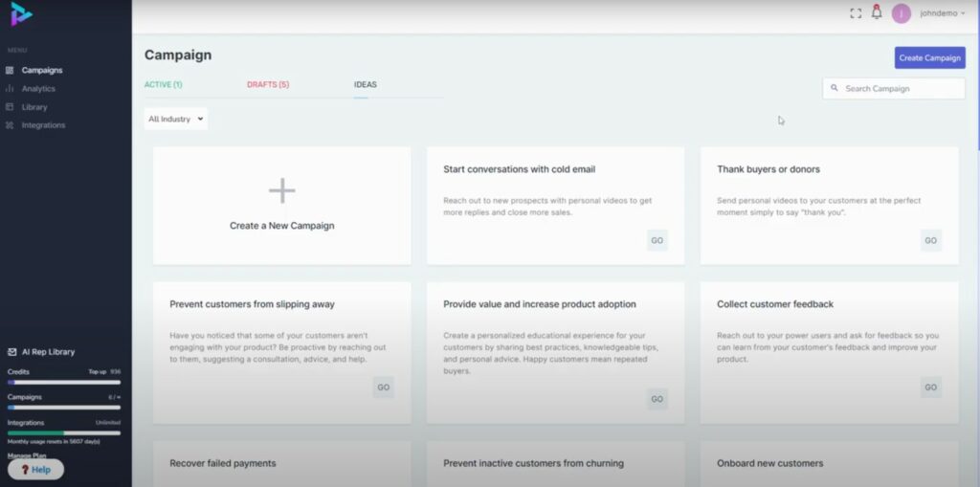Open Campaigns in the sidebar menu

[41, 71]
